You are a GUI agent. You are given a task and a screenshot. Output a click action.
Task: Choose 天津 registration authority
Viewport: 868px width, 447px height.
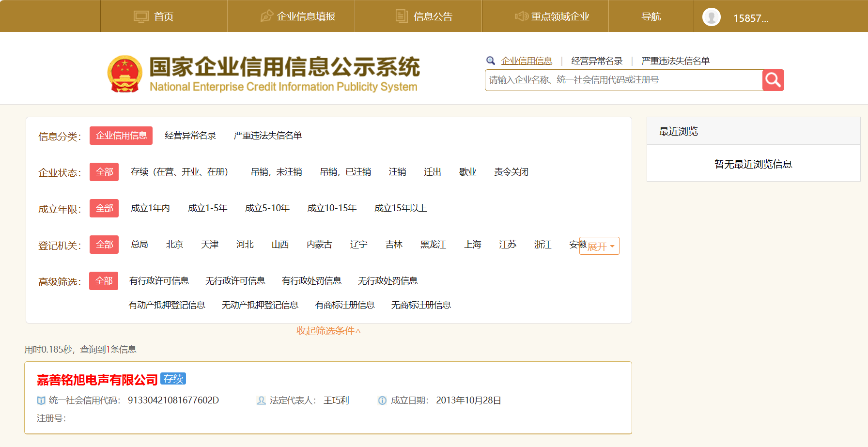210,245
